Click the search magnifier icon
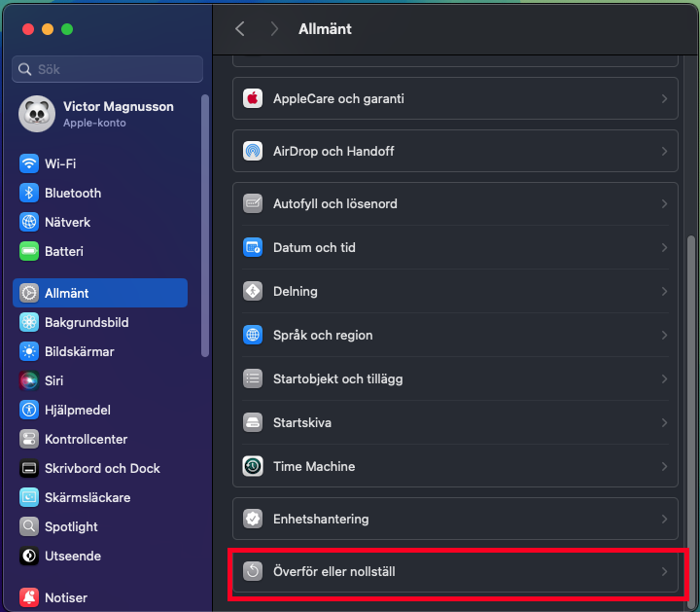700x612 pixels. tap(24, 69)
